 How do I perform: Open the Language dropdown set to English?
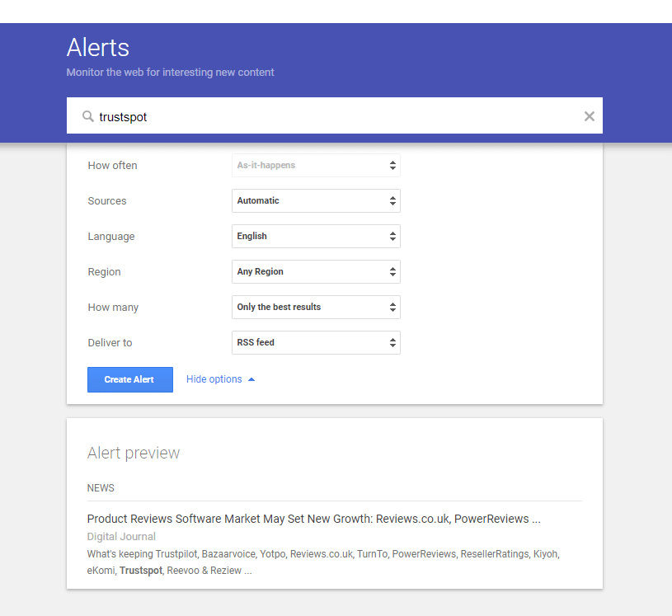(x=316, y=236)
